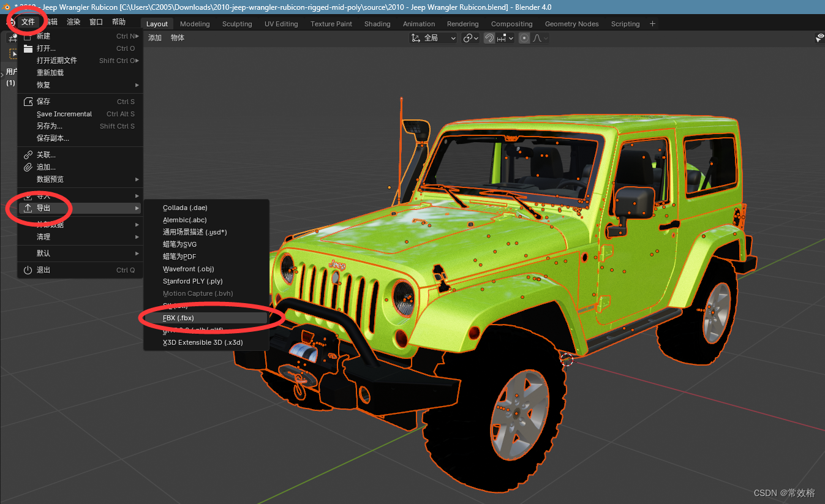Click Save Incremental menu entry

80,114
